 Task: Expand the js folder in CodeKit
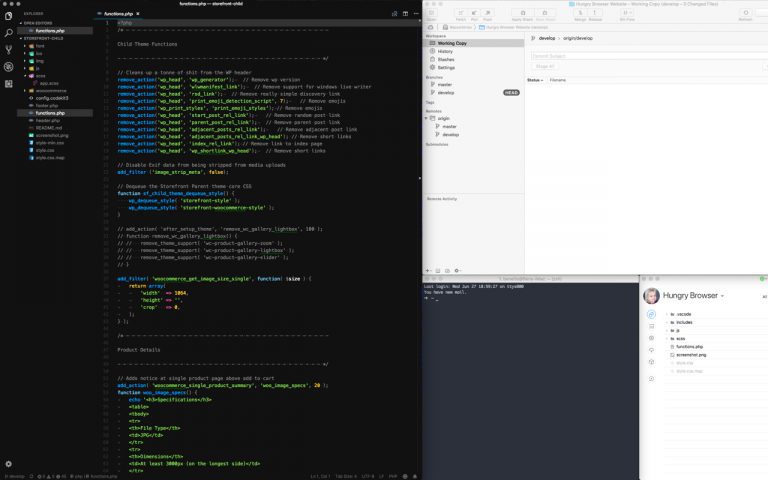(x=667, y=331)
